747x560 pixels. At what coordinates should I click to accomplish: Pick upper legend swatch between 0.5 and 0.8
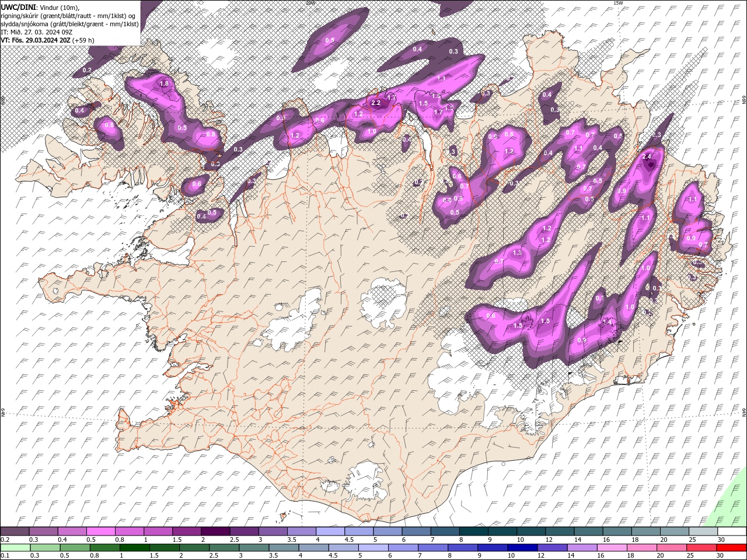100,531
